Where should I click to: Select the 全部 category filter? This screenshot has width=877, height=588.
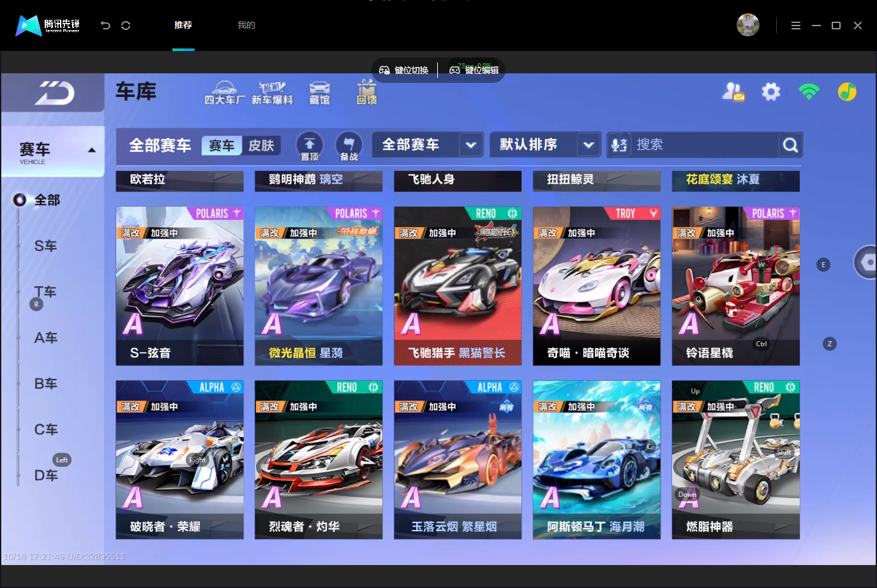47,200
